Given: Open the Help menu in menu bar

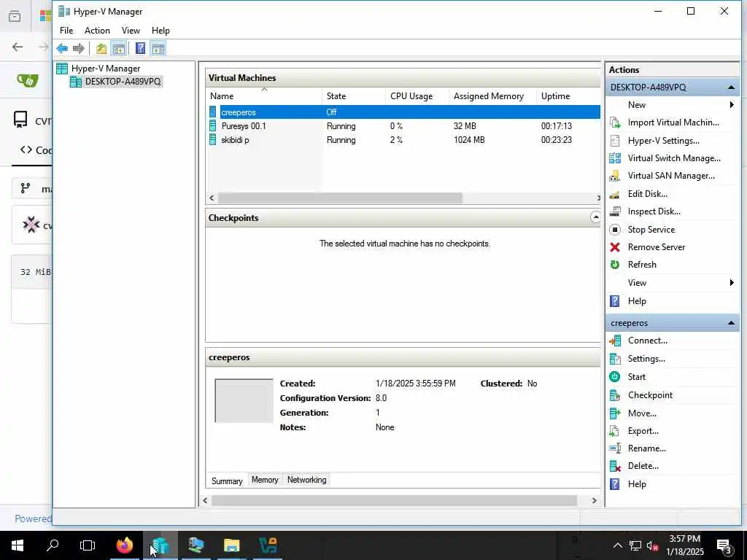Looking at the screenshot, I should point(160,31).
